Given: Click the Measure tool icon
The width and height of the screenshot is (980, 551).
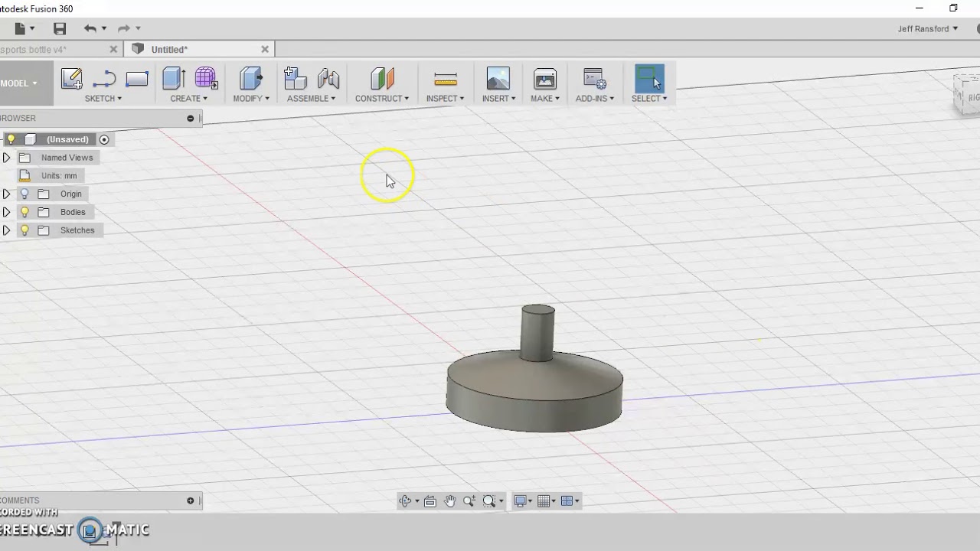Looking at the screenshot, I should [445, 79].
